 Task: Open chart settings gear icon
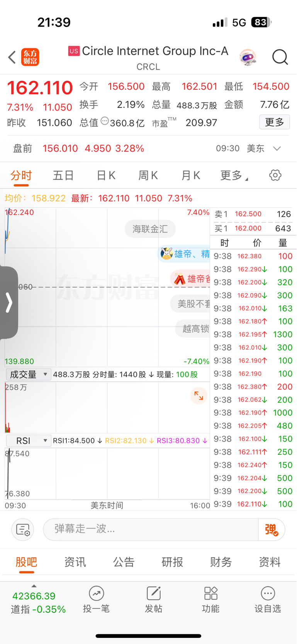tap(275, 175)
